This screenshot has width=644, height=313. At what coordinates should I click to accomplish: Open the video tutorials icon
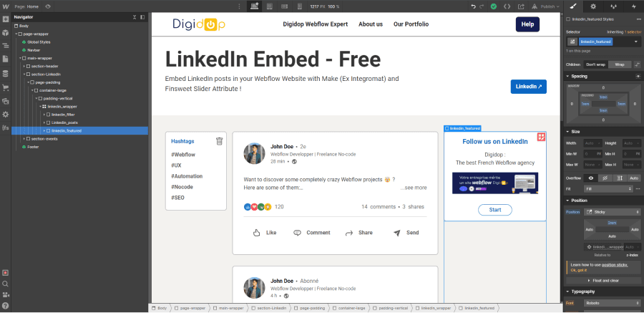[5, 295]
